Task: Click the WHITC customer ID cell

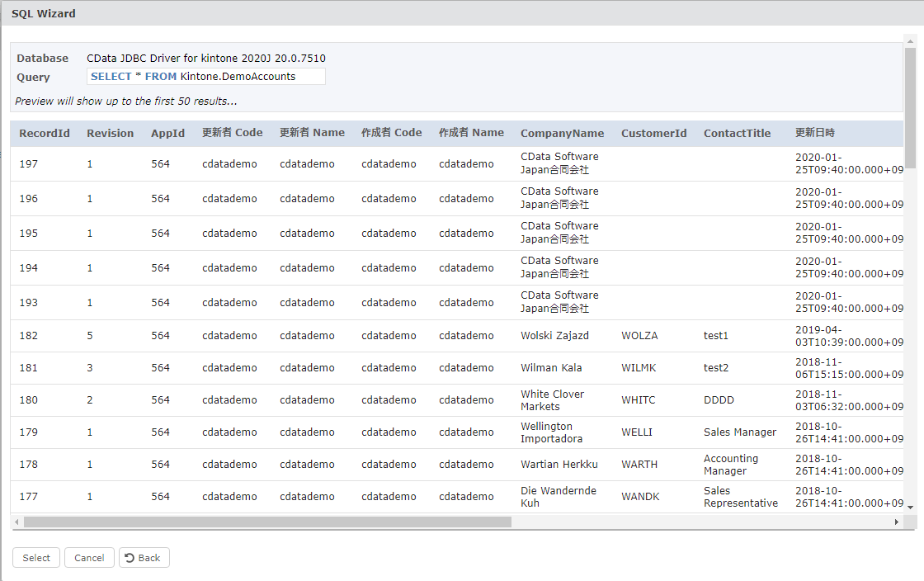Action: point(638,400)
